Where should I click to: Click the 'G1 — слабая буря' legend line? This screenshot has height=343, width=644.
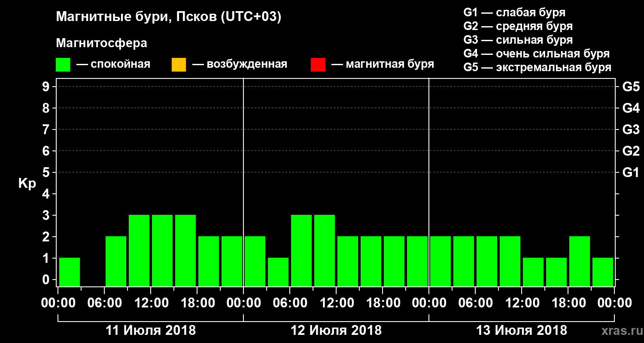(x=514, y=12)
